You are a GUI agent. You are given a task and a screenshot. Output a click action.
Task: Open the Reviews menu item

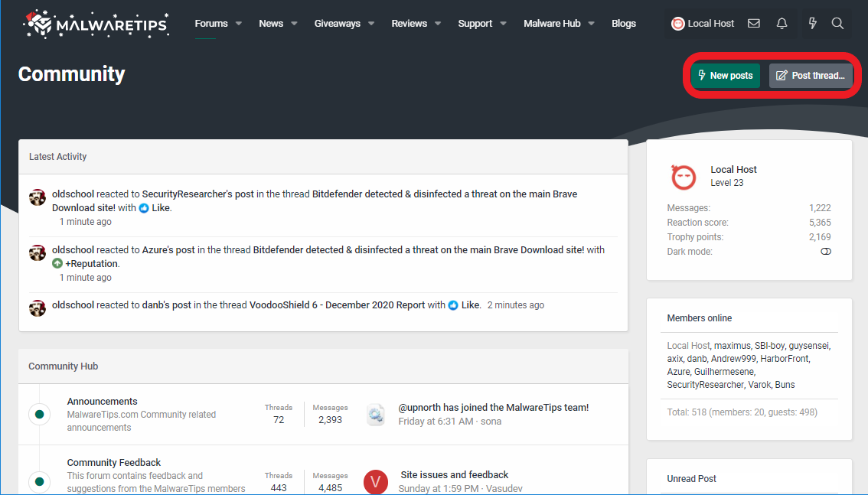tap(409, 24)
